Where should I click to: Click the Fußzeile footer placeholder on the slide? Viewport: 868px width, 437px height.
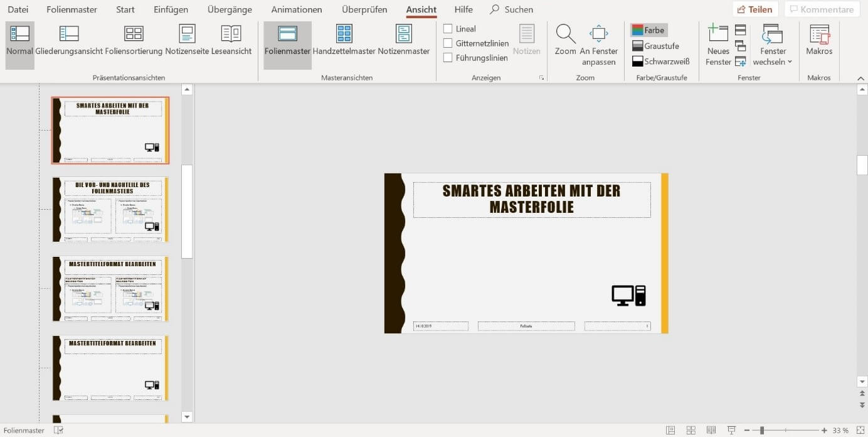[x=526, y=326]
